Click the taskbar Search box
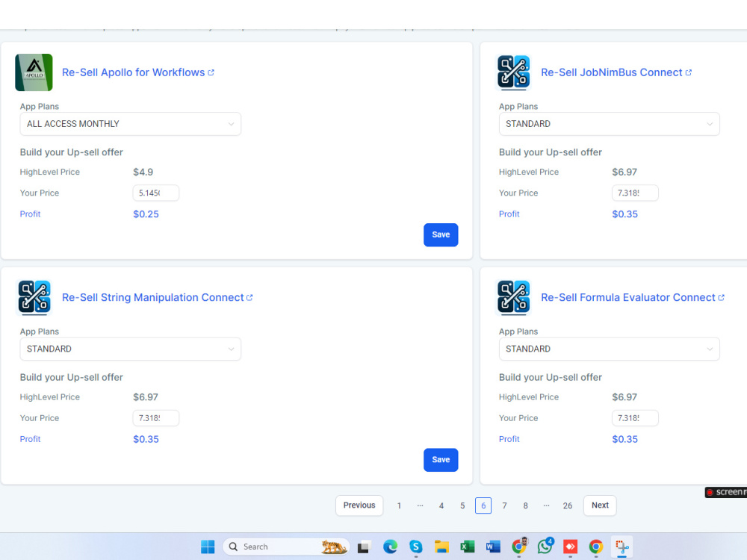 (x=286, y=547)
